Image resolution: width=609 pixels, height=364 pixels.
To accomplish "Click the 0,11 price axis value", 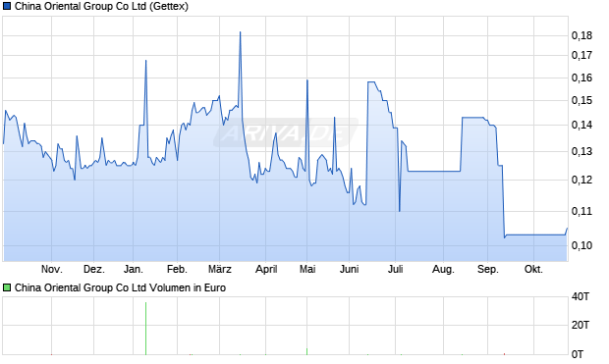I will [581, 211].
